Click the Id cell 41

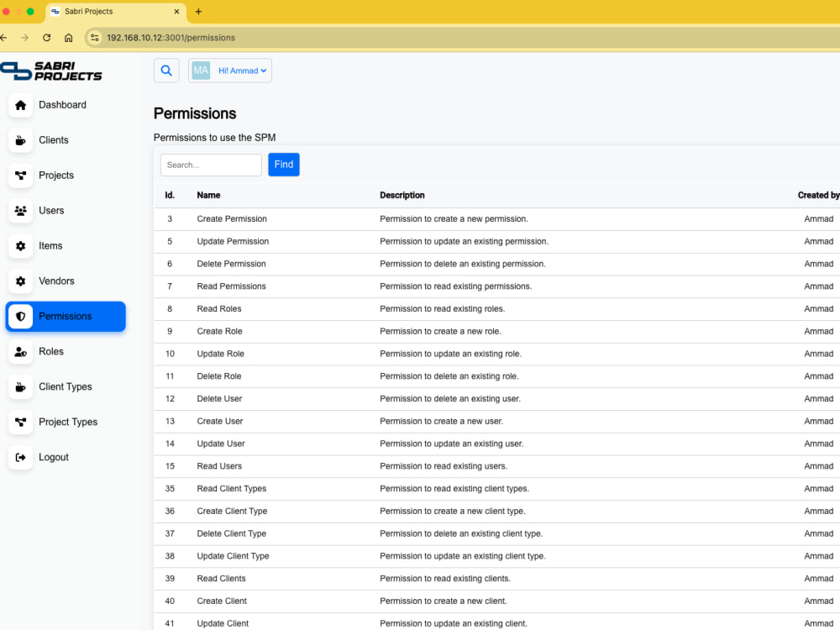coord(170,623)
